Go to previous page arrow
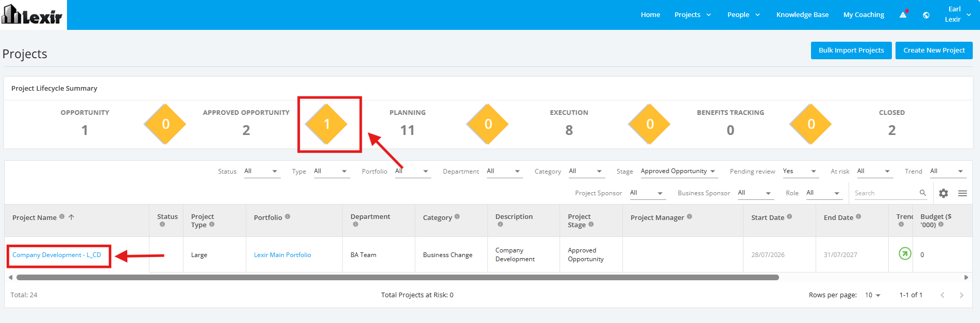 click(x=942, y=295)
